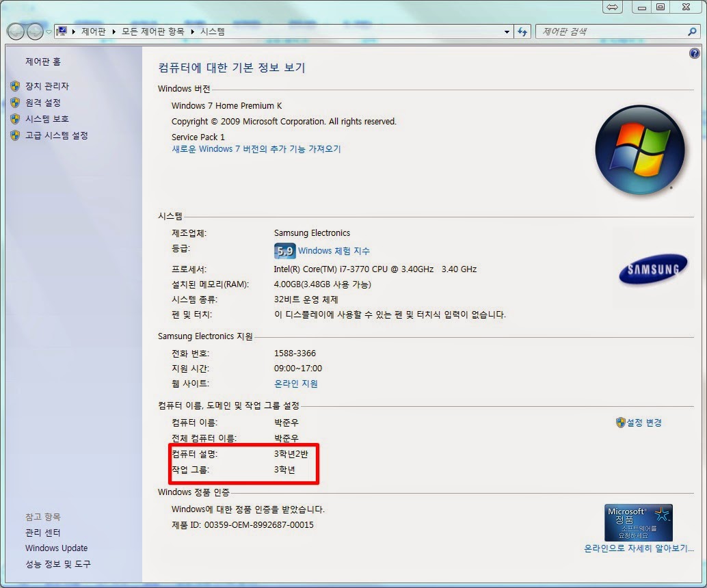Click the Samsung logo image
The image size is (707, 588).
pyautogui.click(x=653, y=269)
